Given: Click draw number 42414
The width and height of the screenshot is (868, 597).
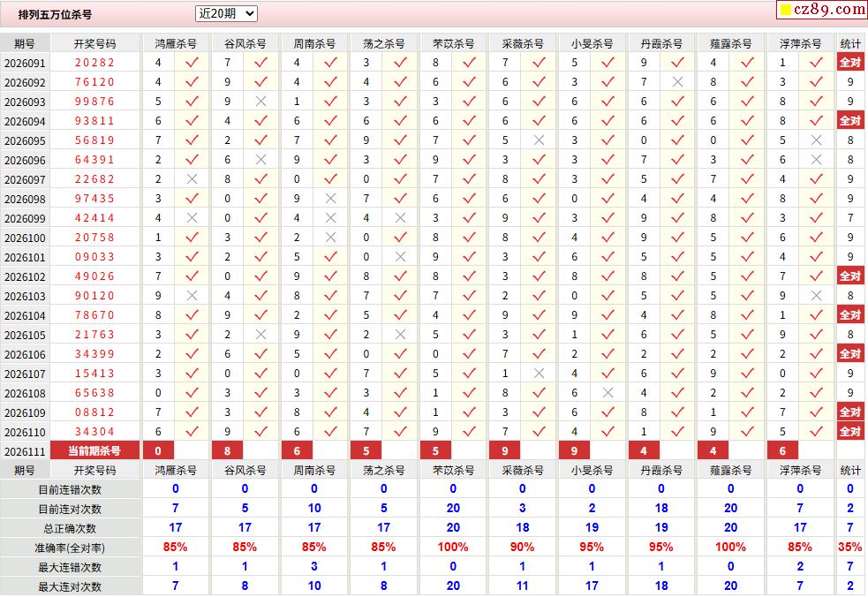Looking at the screenshot, I should click(94, 217).
